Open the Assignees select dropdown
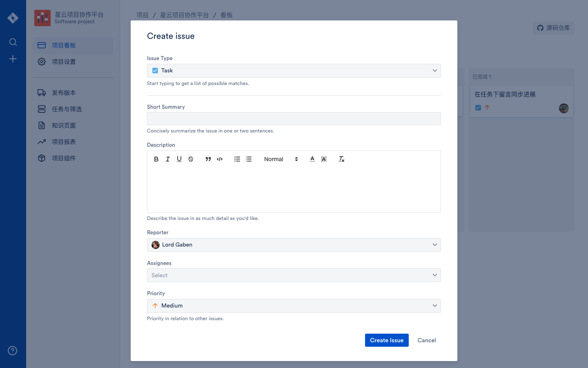 click(294, 275)
